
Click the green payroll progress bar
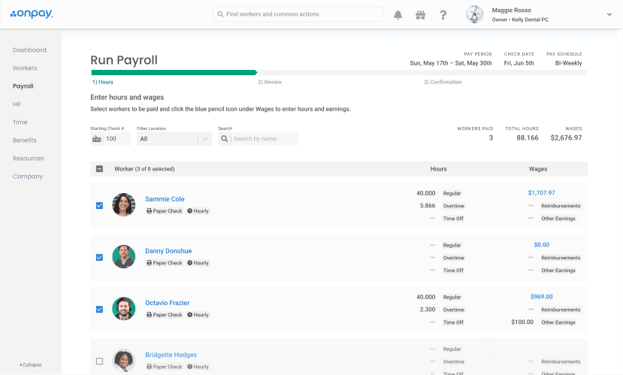tap(174, 73)
